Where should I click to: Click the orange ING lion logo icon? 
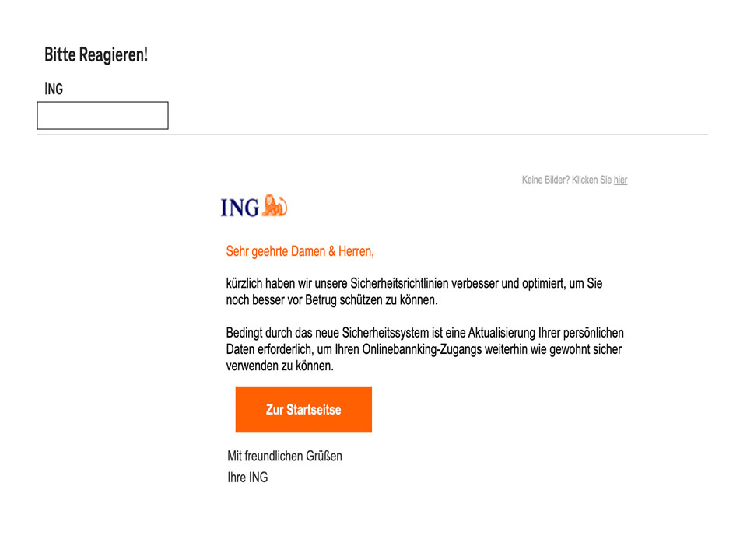point(275,205)
